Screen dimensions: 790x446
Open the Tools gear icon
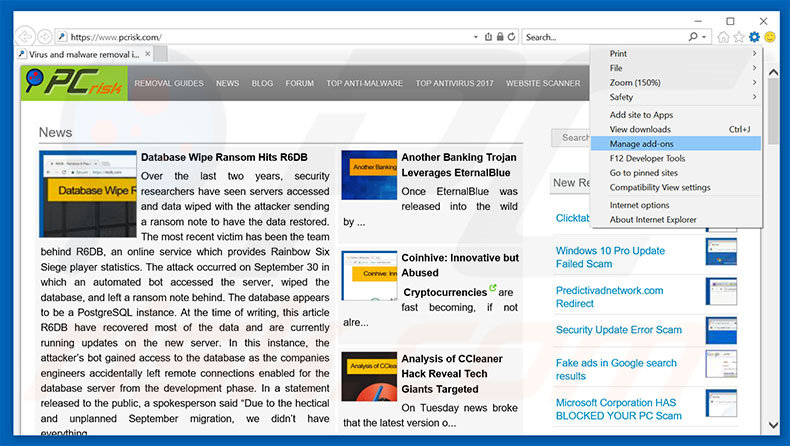pyautogui.click(x=754, y=37)
